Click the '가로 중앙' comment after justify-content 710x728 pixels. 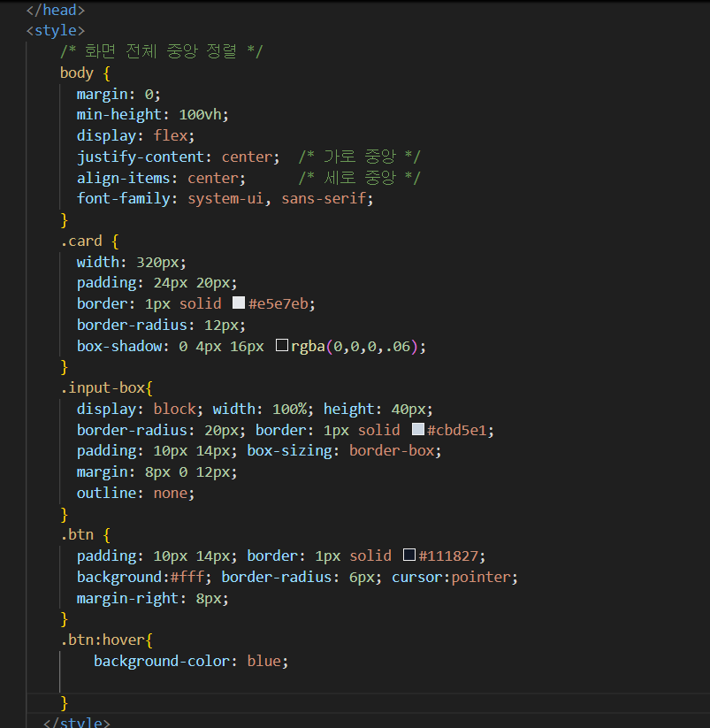(359, 157)
